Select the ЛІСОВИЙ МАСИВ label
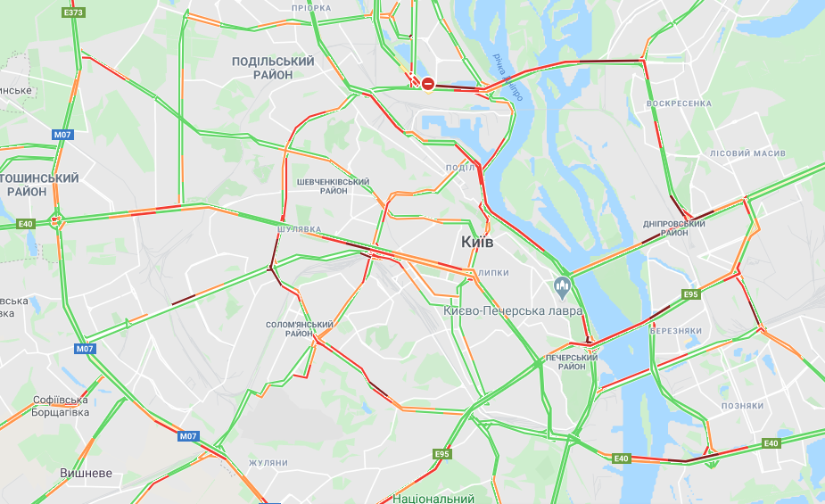The image size is (825, 504). [x=747, y=153]
